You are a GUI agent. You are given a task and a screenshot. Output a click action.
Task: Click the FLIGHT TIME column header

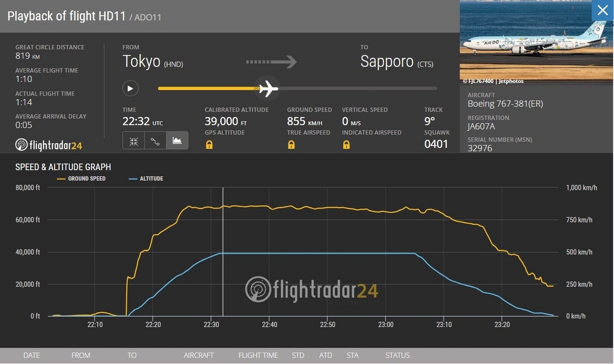(258, 355)
